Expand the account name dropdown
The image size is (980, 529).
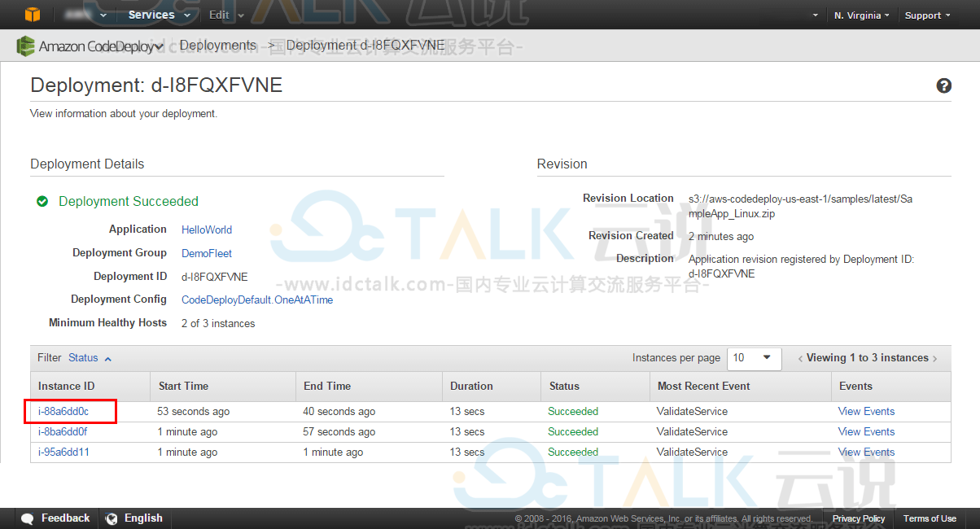(x=85, y=15)
